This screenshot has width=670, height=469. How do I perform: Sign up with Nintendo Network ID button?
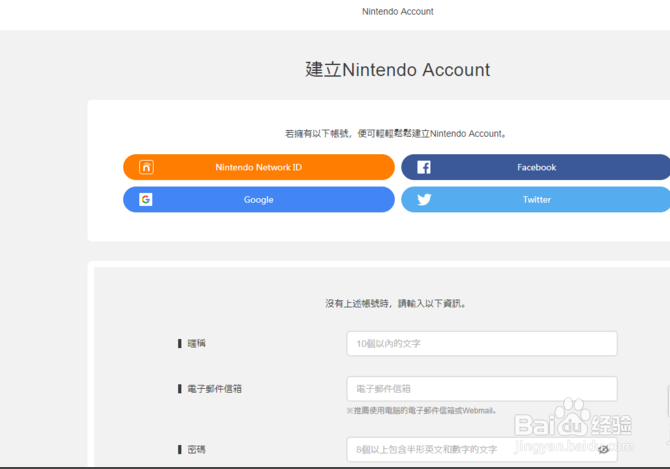click(259, 167)
